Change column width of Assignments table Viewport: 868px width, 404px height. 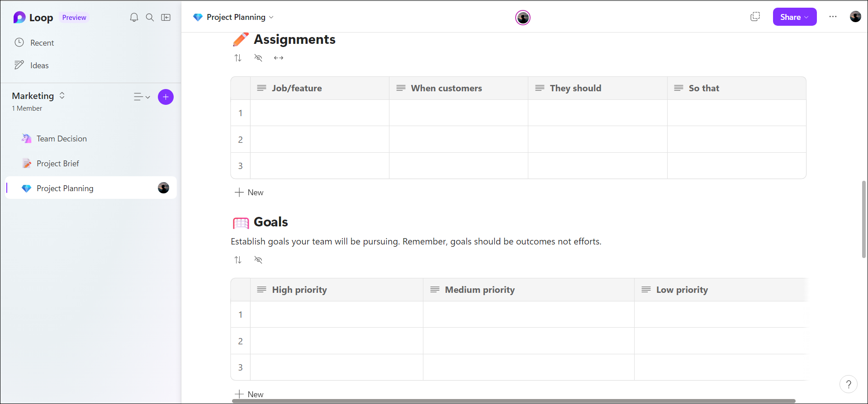[x=279, y=58]
